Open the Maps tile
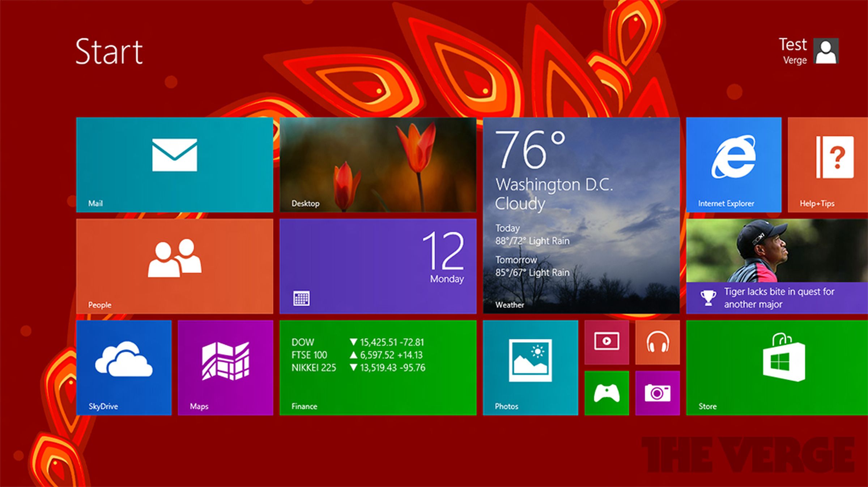Viewport: 868px width, 487px height. tap(225, 368)
